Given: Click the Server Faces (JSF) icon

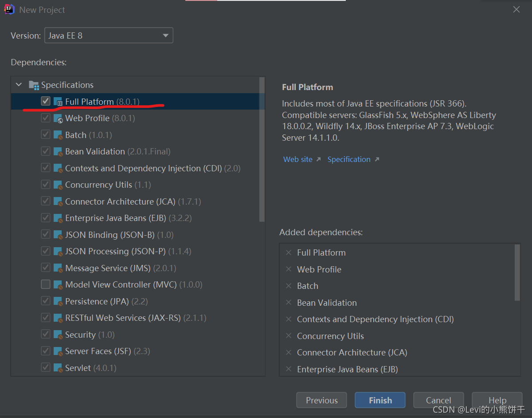Looking at the screenshot, I should [58, 351].
